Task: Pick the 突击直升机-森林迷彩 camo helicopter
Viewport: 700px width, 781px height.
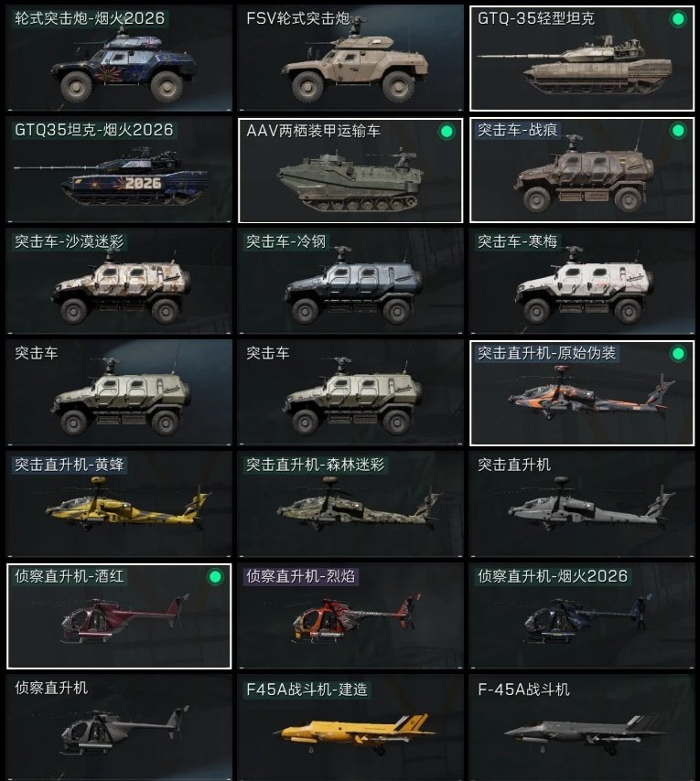Action: [x=350, y=504]
